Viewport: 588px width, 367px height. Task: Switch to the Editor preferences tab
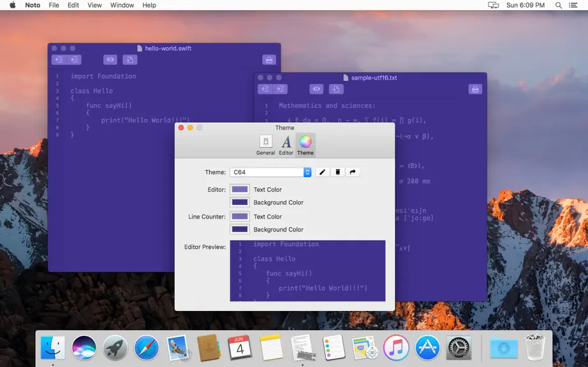286,145
